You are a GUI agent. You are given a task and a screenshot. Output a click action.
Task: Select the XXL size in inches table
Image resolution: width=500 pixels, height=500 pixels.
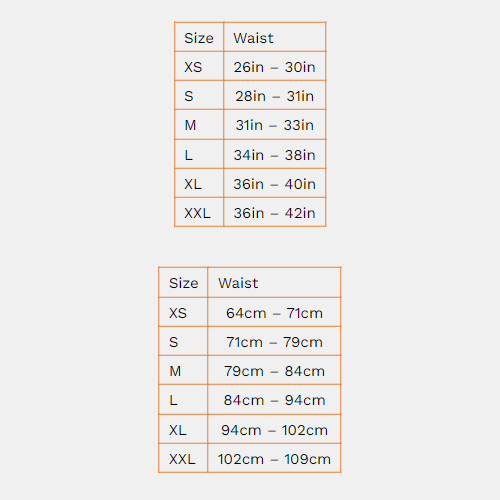[x=198, y=213]
